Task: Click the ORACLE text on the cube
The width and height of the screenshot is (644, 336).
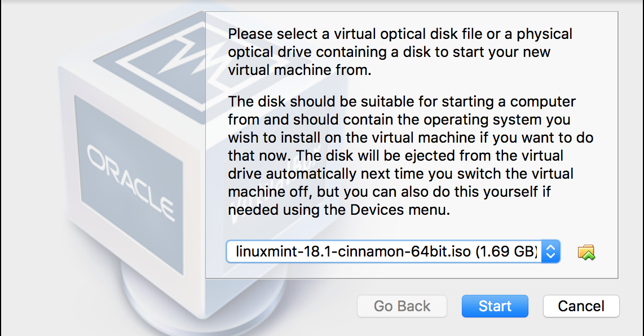Action: tap(131, 183)
